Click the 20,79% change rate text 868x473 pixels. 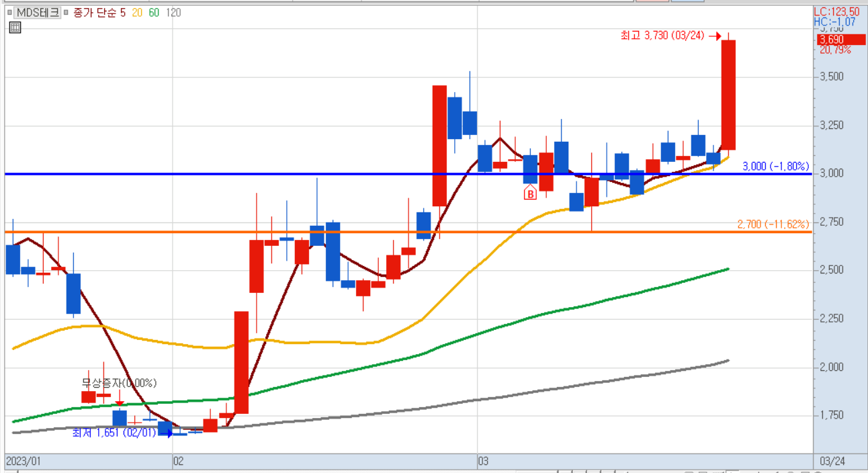pyautogui.click(x=834, y=50)
